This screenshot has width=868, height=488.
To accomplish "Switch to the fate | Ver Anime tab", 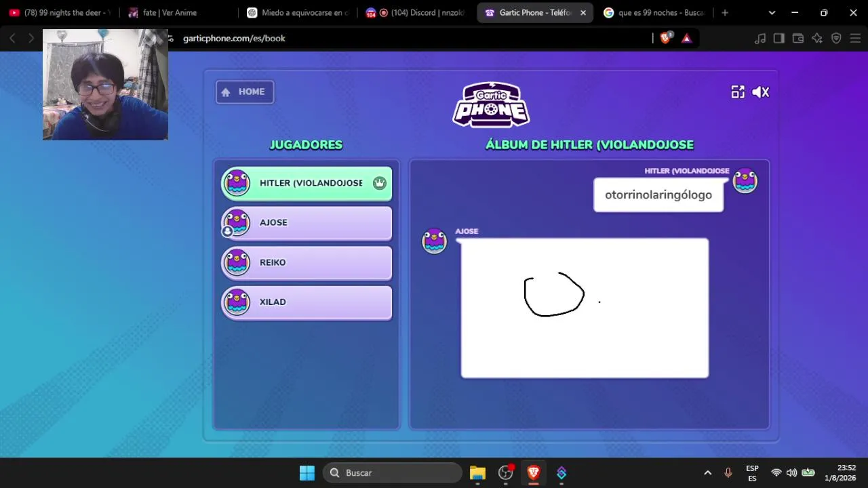I will 179,13.
